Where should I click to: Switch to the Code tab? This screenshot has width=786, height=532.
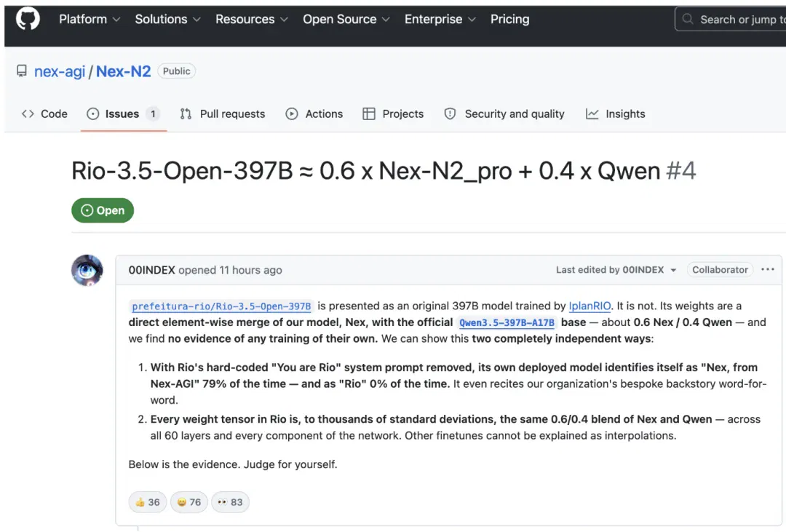(x=44, y=114)
